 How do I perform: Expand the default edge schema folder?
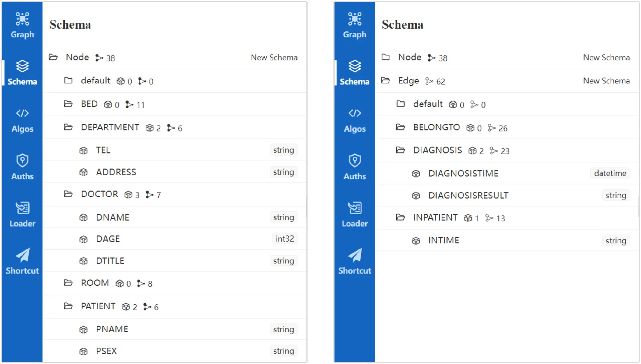click(400, 104)
